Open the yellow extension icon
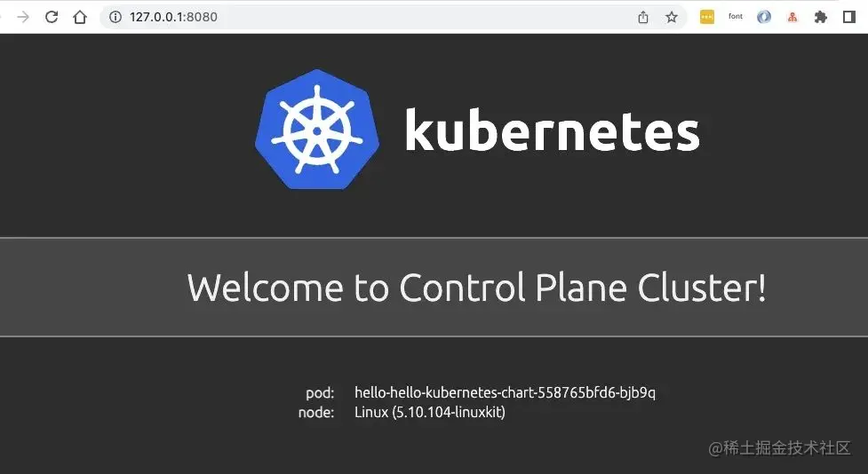 (707, 17)
